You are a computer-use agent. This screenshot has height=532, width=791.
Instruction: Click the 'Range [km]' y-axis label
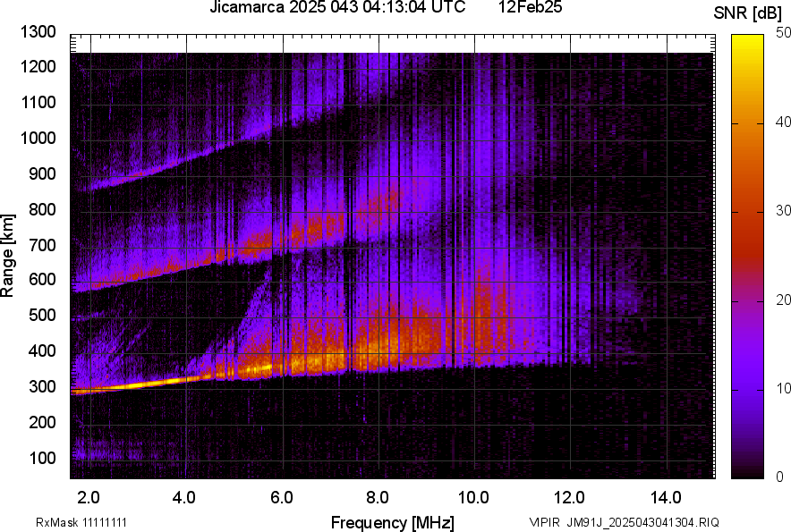pos(7,256)
